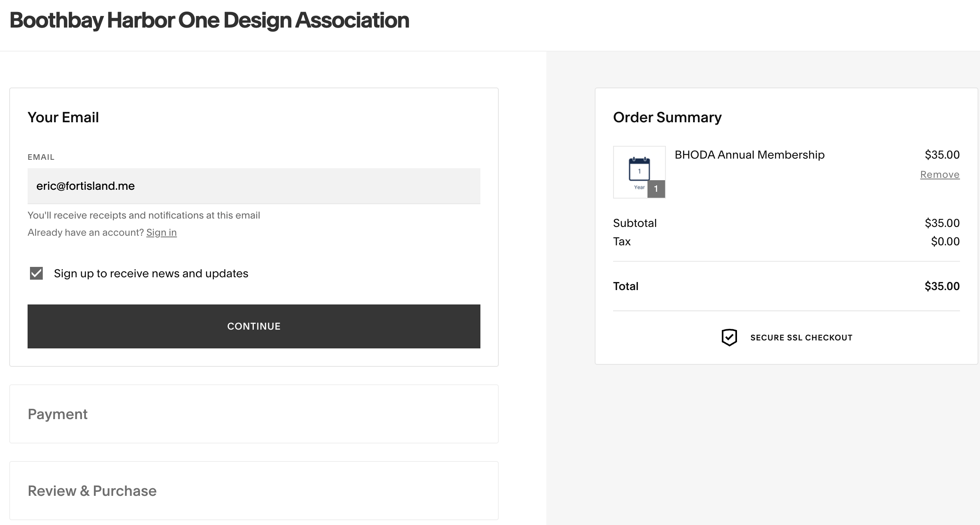Uncheck Sign up to receive news and updates
Image resolution: width=980 pixels, height=525 pixels.
36,273
